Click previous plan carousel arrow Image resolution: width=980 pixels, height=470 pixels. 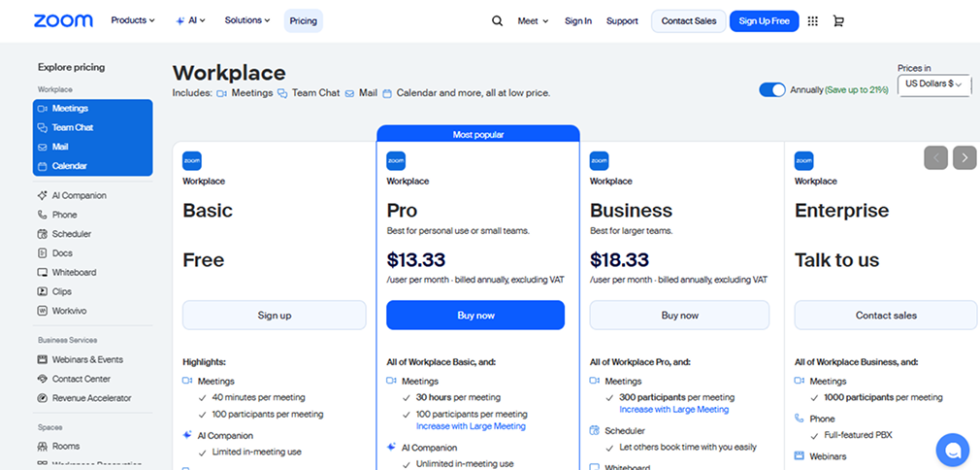[x=935, y=157]
